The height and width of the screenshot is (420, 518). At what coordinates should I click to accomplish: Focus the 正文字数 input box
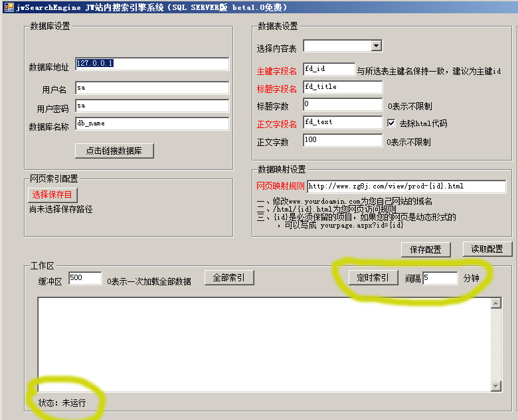(x=343, y=140)
